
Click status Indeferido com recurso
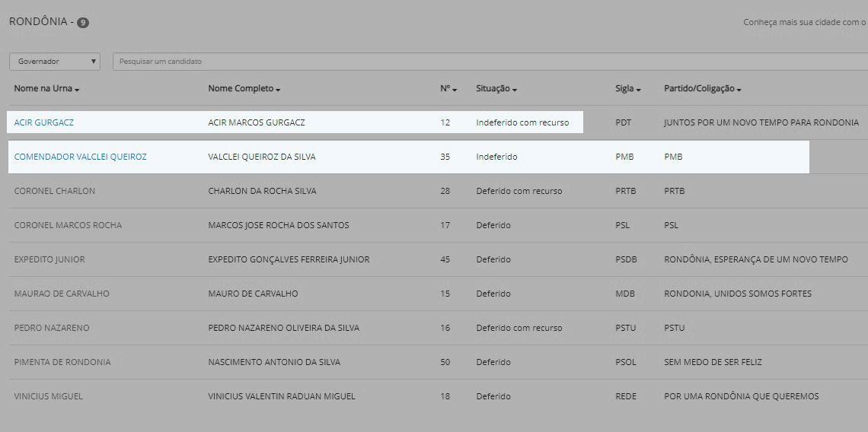tap(522, 122)
